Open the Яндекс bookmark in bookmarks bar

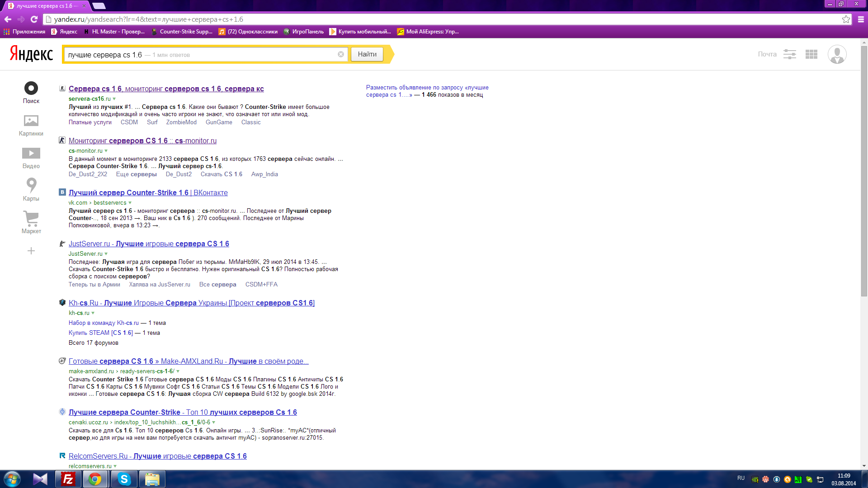64,32
